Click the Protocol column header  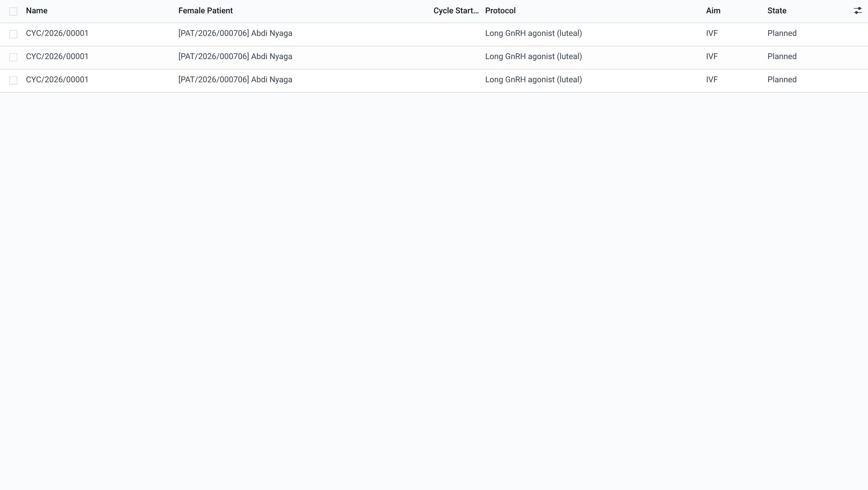500,11
